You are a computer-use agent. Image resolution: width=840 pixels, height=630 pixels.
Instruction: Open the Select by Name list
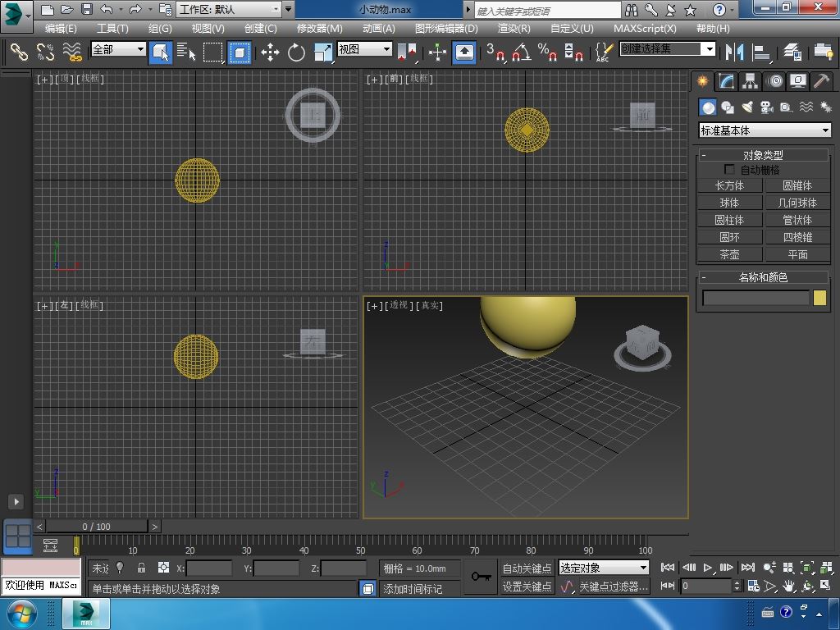(186, 52)
